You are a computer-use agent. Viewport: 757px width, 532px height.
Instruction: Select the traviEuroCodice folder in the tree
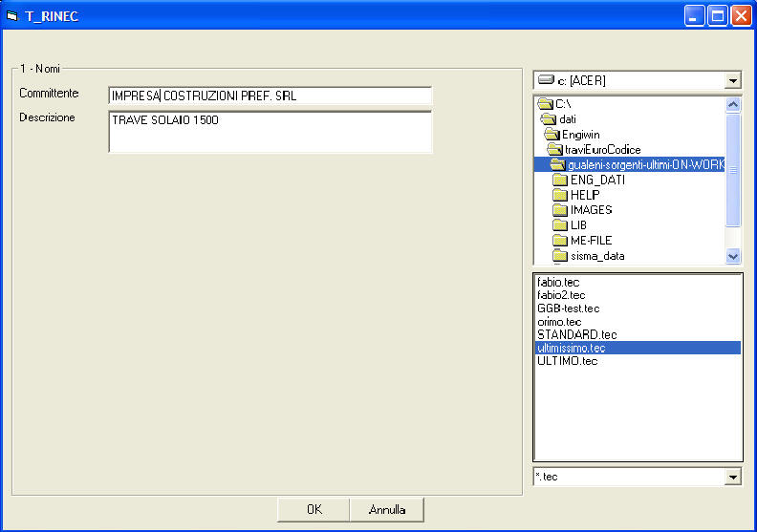point(601,150)
